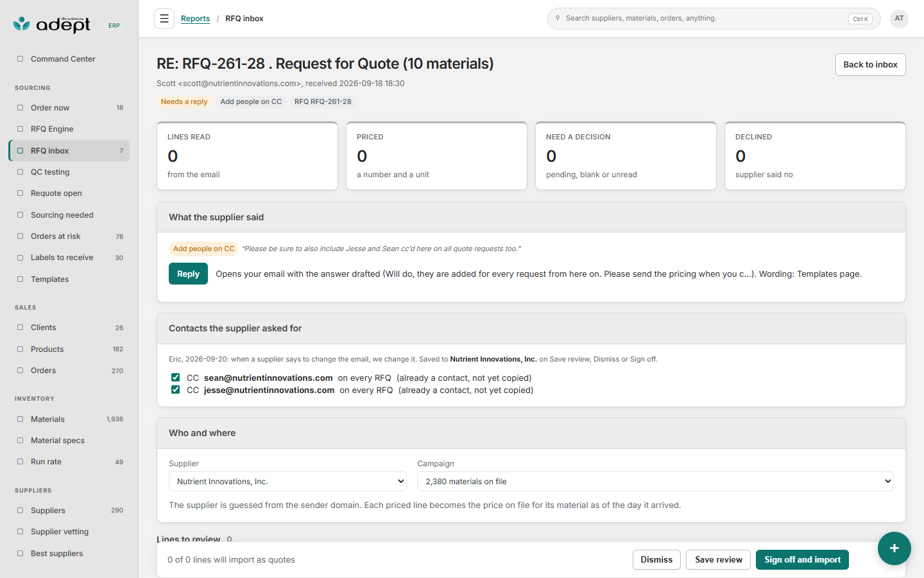This screenshot has height=578, width=924.
Task: Open the Supplier dropdown
Action: pyautogui.click(x=287, y=482)
